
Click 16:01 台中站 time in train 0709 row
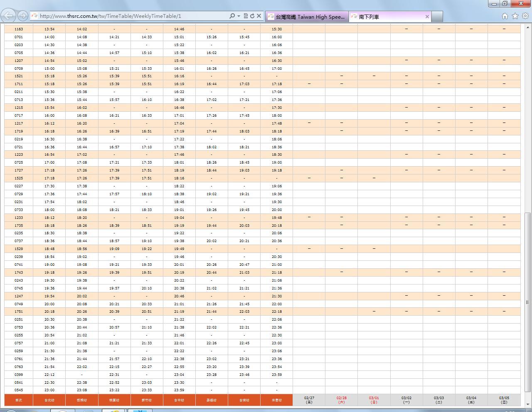(x=179, y=69)
